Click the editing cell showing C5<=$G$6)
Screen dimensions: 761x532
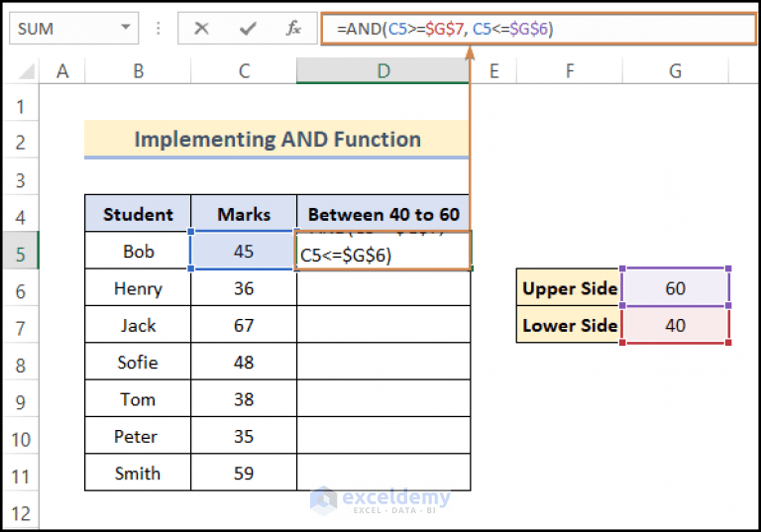pyautogui.click(x=382, y=251)
